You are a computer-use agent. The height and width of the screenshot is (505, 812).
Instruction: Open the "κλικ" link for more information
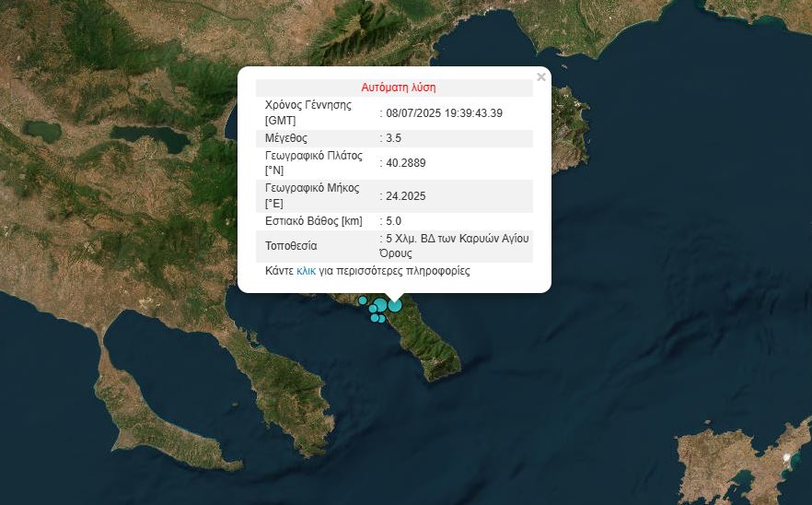[306, 272]
